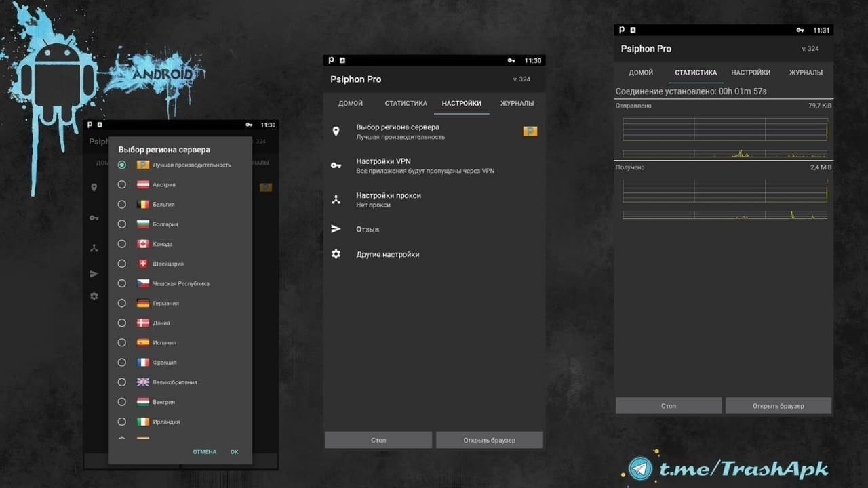The height and width of the screenshot is (488, 868).
Task: Click the Получено 2,4 MiB value
Action: click(821, 167)
